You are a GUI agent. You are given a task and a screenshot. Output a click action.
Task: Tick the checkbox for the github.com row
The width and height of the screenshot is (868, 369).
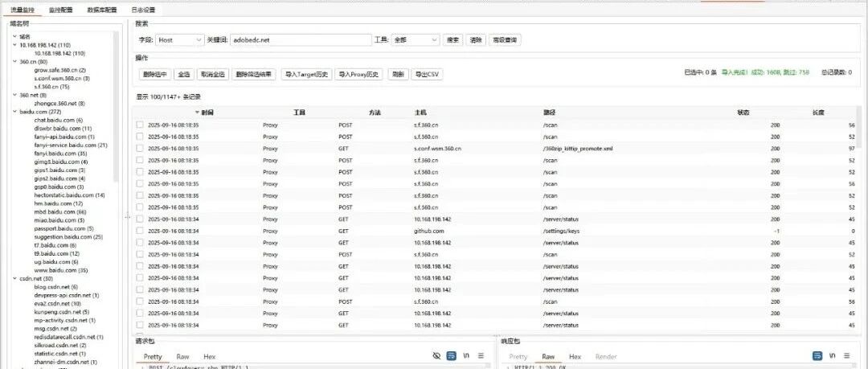pos(140,231)
